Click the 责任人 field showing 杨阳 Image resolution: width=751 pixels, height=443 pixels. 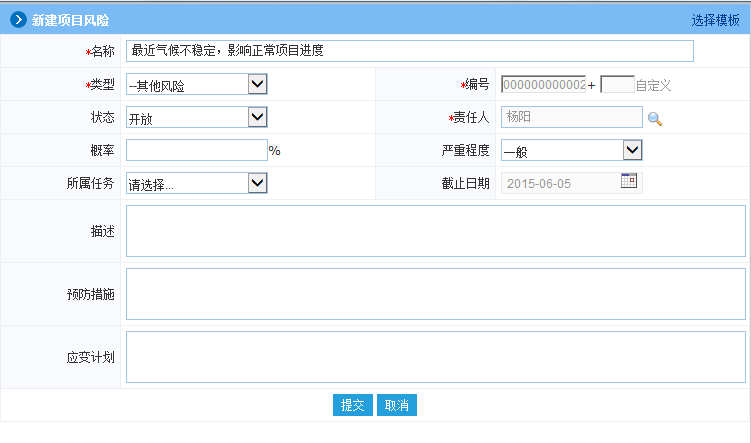[571, 117]
